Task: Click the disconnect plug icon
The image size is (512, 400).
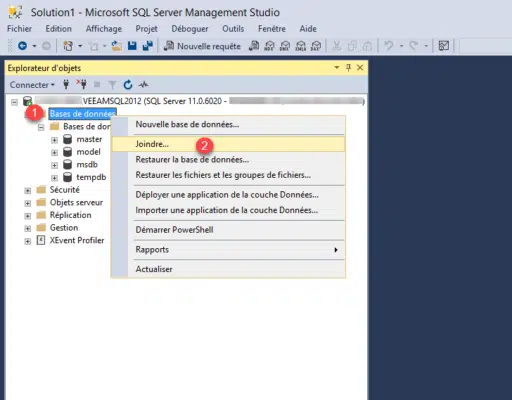Action: (81, 85)
